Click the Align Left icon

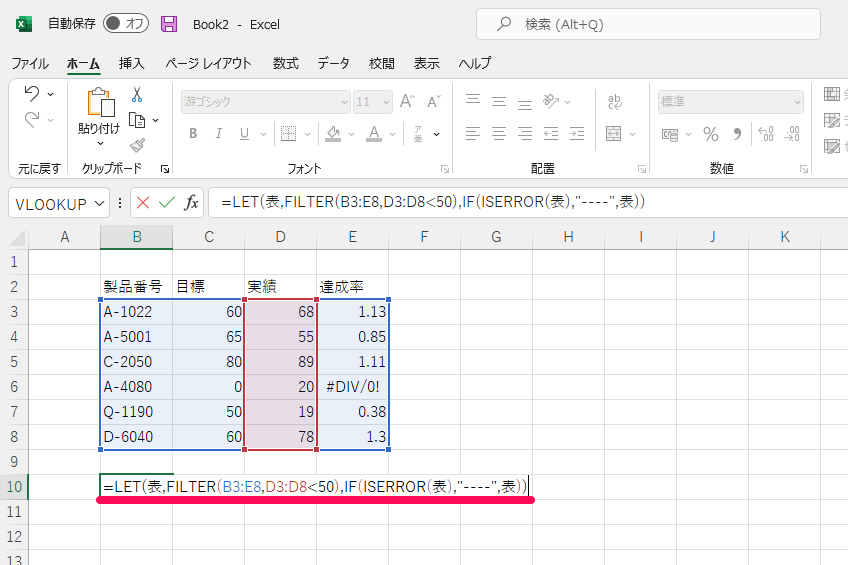click(473, 134)
